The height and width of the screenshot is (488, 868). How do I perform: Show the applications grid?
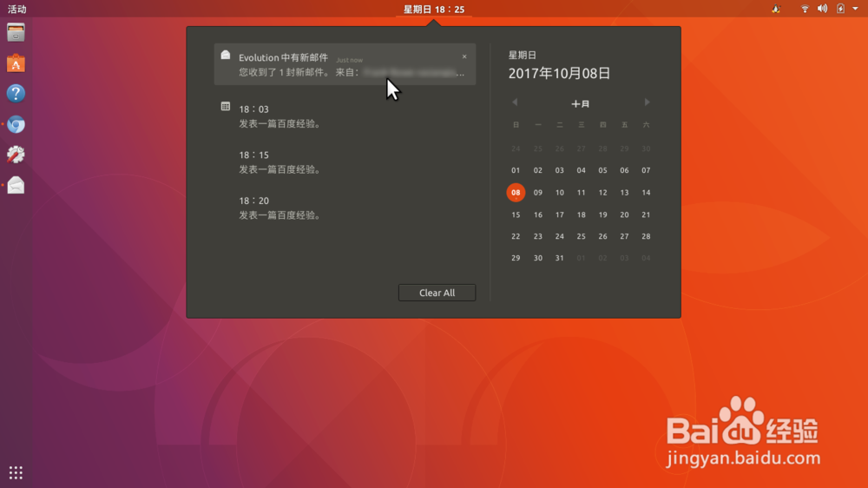(16, 472)
